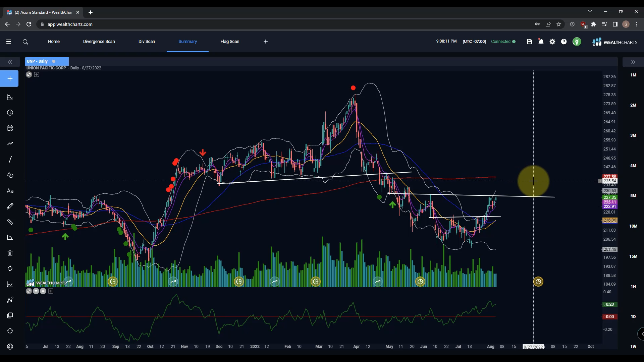Open the settings gear in the header

pos(552,42)
